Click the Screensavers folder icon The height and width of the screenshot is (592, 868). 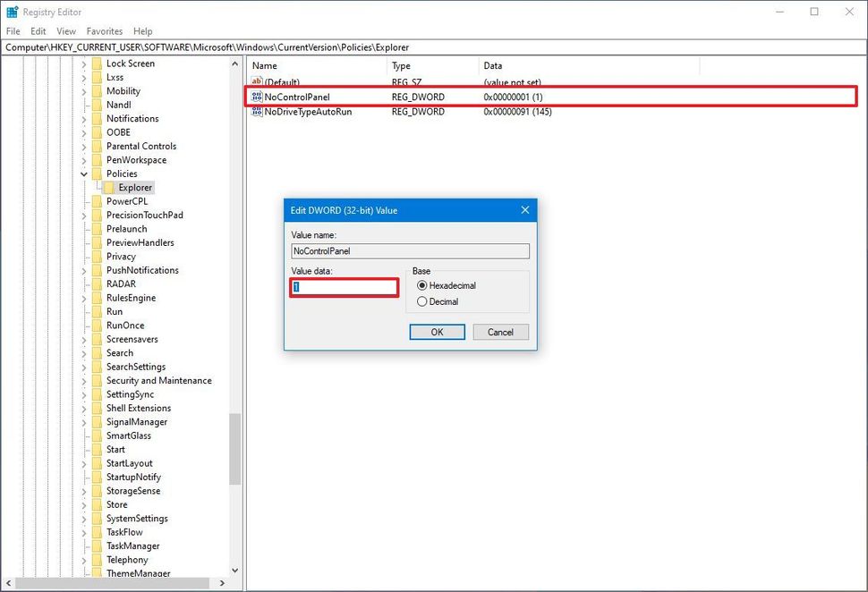tap(98, 339)
